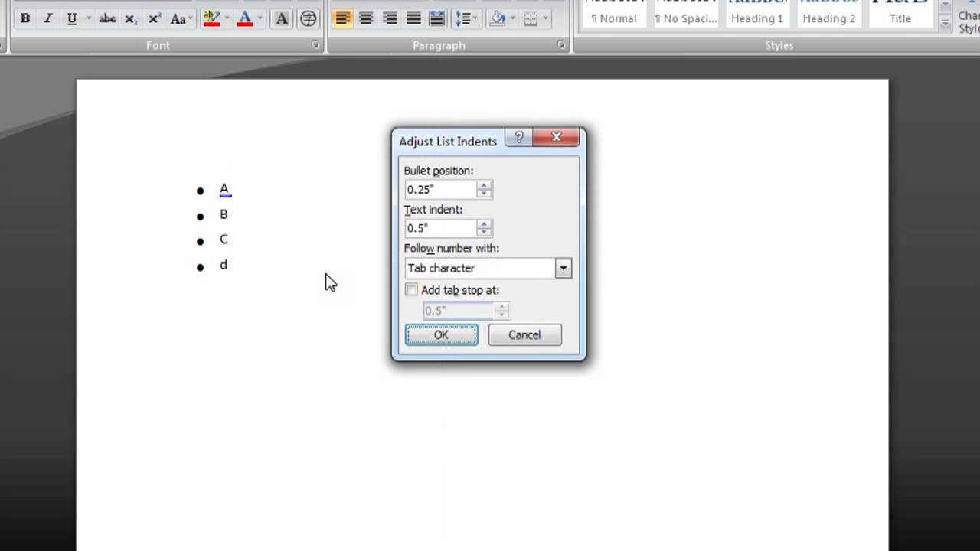Image resolution: width=980 pixels, height=551 pixels.
Task: Apply paragraph shading fill
Action: [x=498, y=18]
